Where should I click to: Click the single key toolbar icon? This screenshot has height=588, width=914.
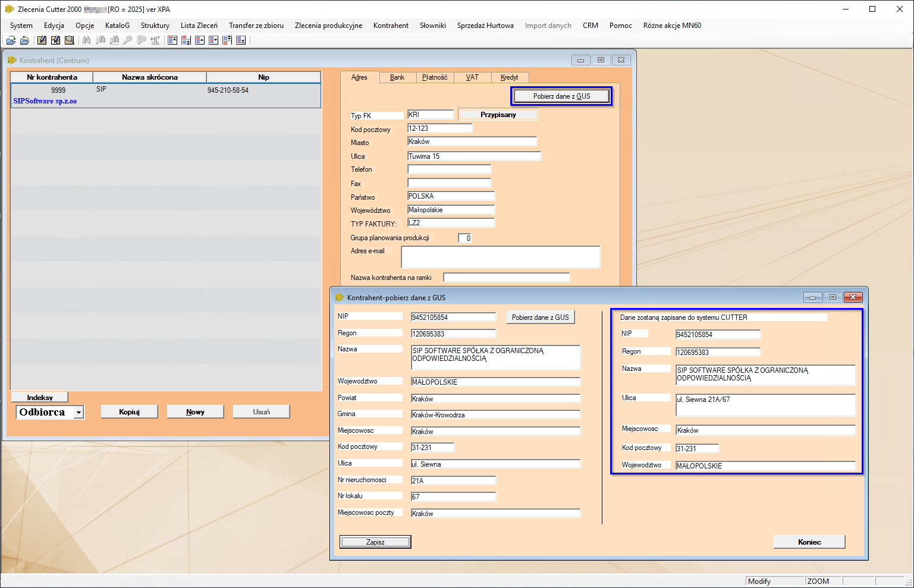128,40
